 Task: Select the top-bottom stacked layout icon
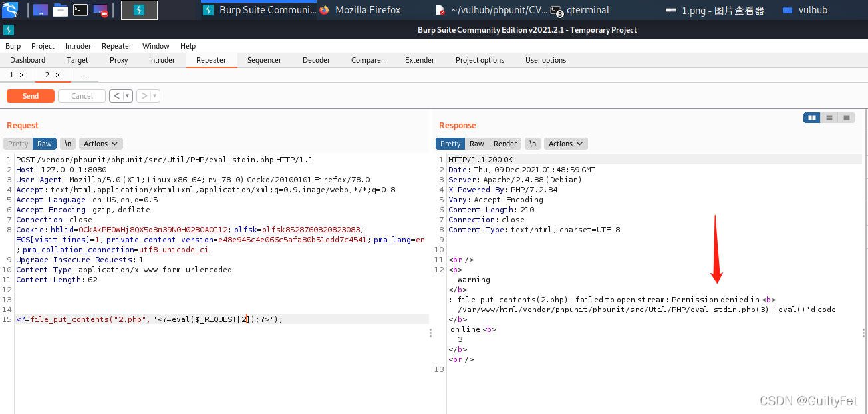tap(829, 118)
